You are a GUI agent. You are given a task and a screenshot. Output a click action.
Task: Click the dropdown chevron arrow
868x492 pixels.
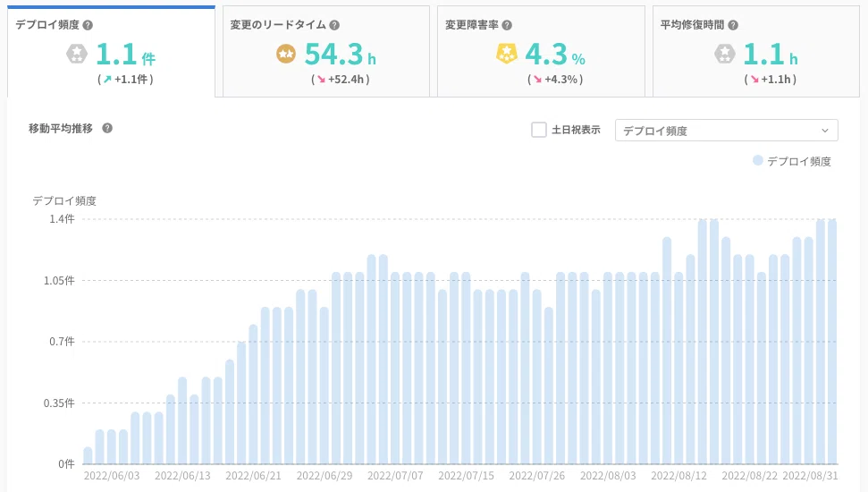(x=825, y=131)
